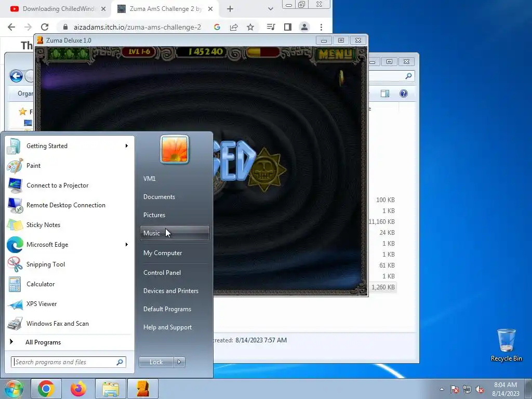Screen dimensions: 532x399
Task: Open Windows Explorer from the taskbar
Action: [x=111, y=389]
